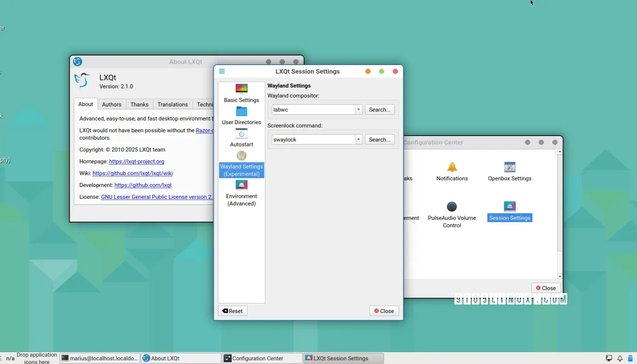
Task: Click LXQt logo icon in About window title bar
Action: tap(78, 61)
